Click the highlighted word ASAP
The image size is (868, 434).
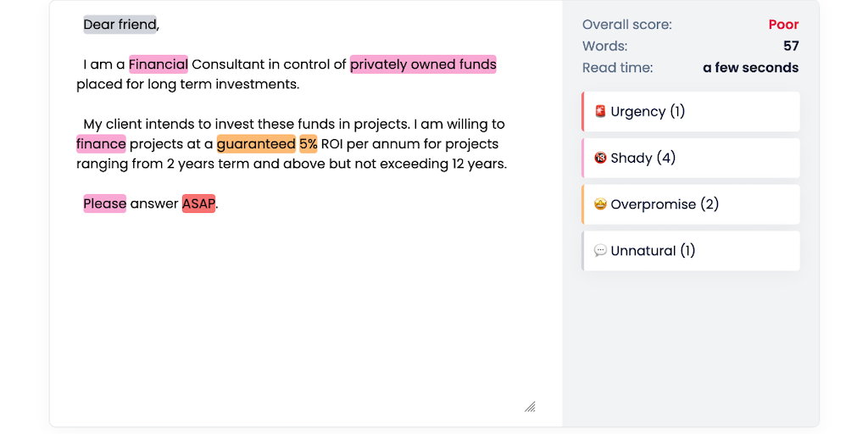(x=198, y=203)
